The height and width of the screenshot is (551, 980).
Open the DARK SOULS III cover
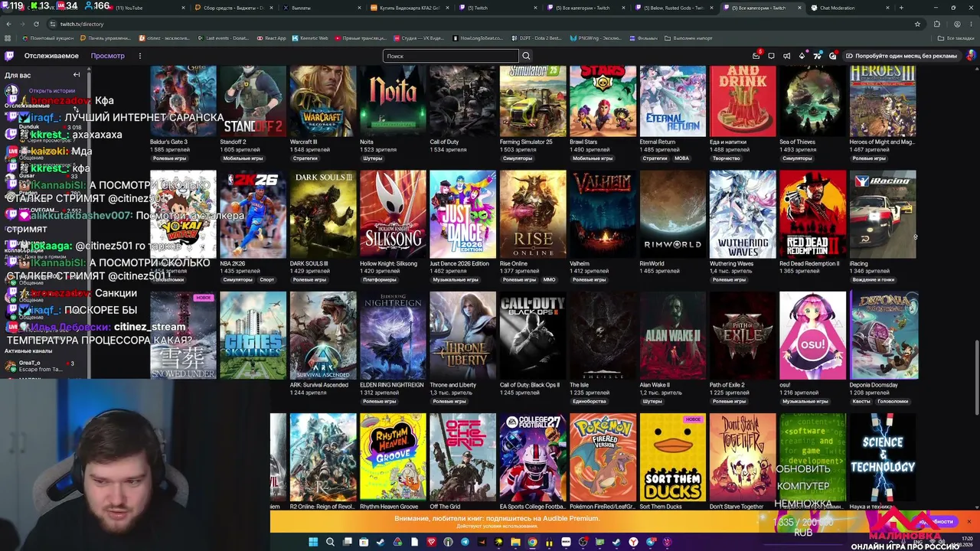coord(323,214)
